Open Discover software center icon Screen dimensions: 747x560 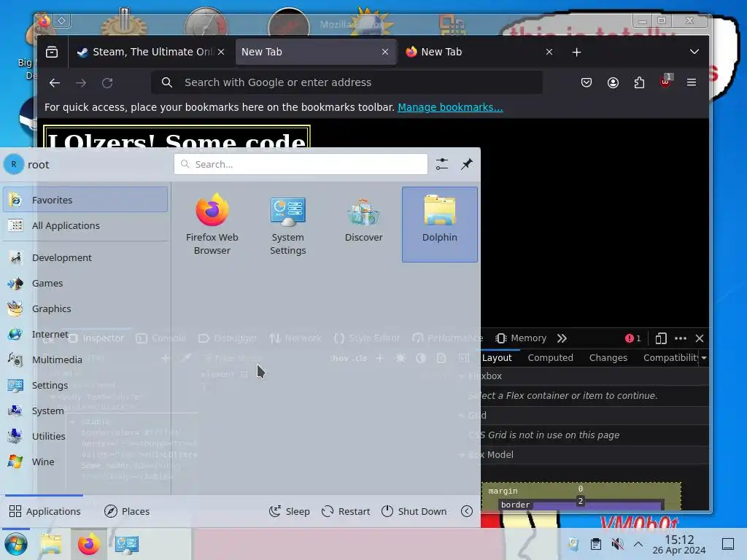363,225
